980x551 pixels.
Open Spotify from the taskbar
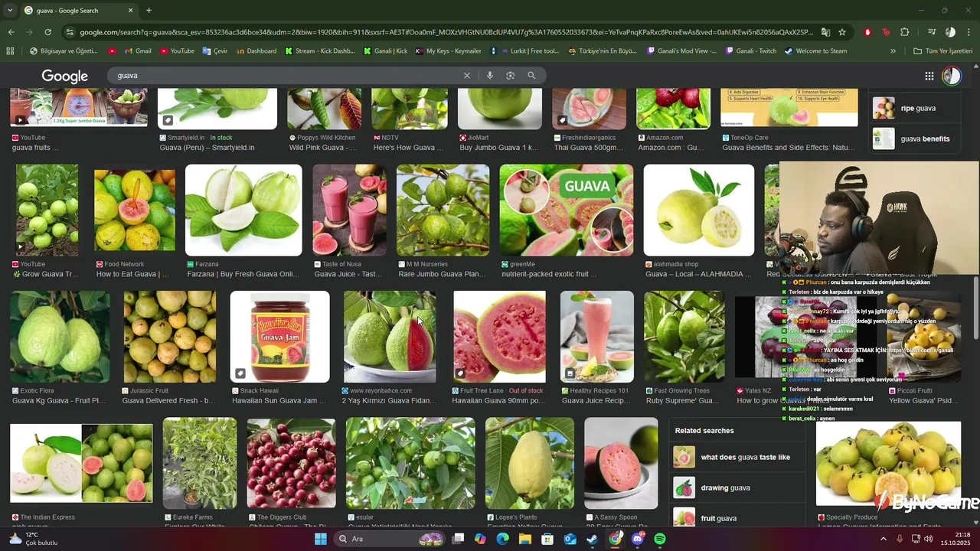[660, 540]
